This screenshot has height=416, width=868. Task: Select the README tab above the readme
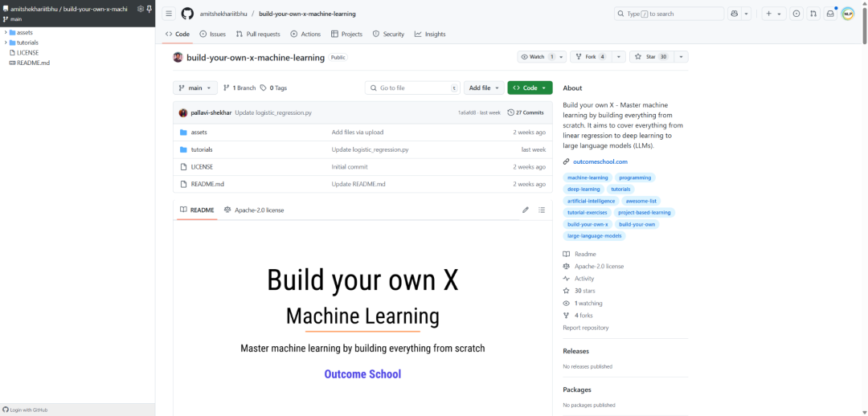click(197, 210)
